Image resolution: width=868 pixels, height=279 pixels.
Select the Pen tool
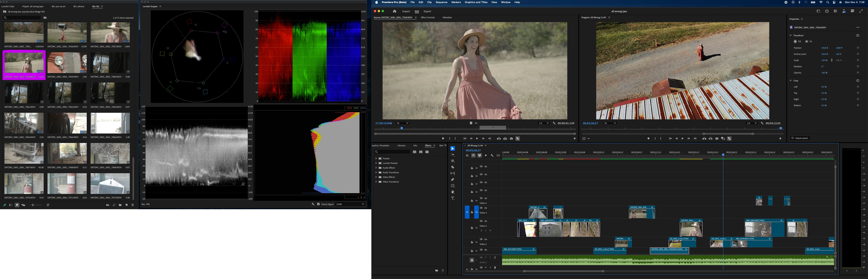tap(453, 179)
